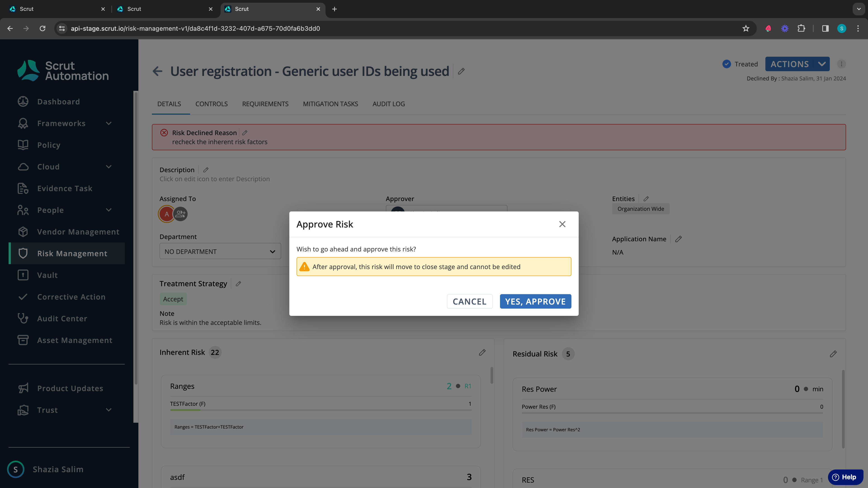This screenshot has width=868, height=488.
Task: Open the Policy book icon
Action: 23,145
